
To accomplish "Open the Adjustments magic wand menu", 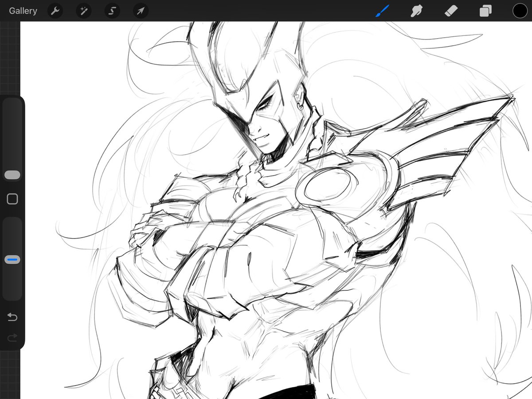I will pyautogui.click(x=83, y=11).
